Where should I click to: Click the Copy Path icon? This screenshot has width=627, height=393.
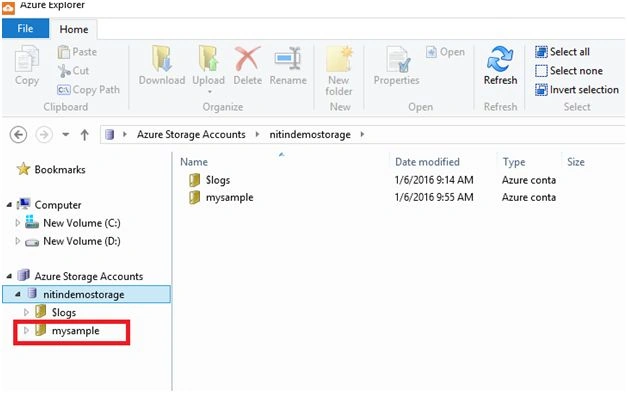(x=64, y=90)
